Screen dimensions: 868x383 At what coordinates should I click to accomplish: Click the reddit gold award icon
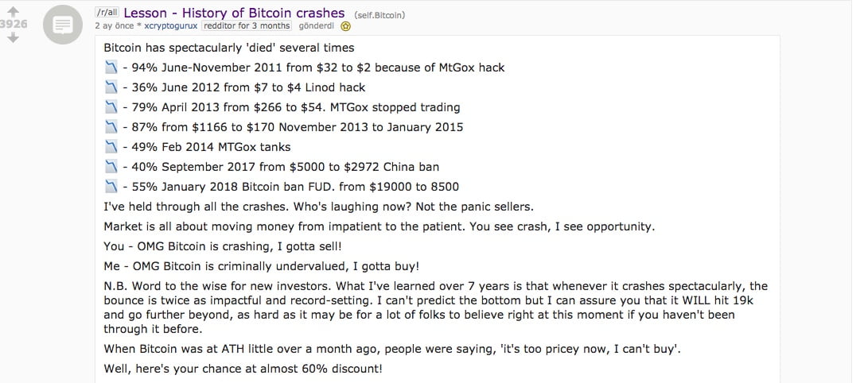coord(345,25)
